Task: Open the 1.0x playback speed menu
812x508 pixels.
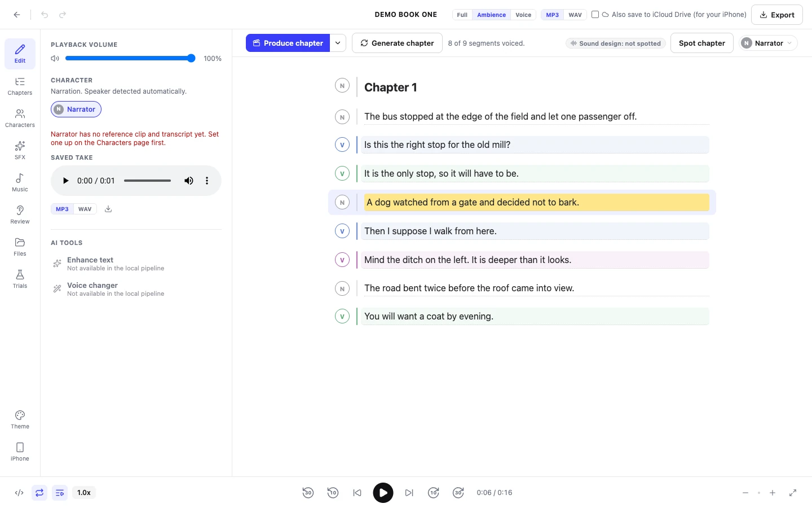Action: pos(84,493)
